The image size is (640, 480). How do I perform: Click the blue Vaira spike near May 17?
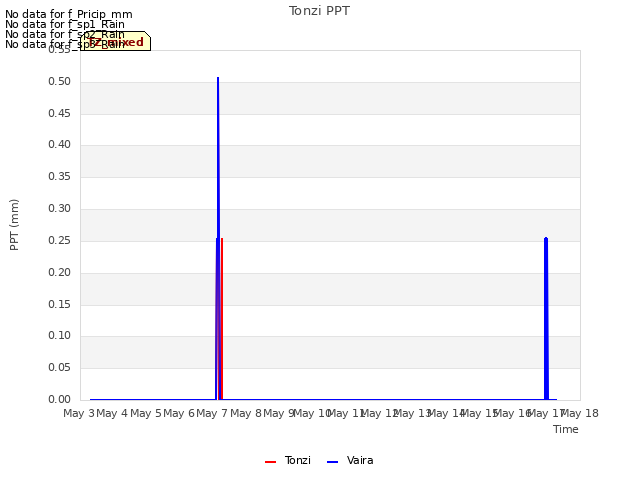click(546, 318)
